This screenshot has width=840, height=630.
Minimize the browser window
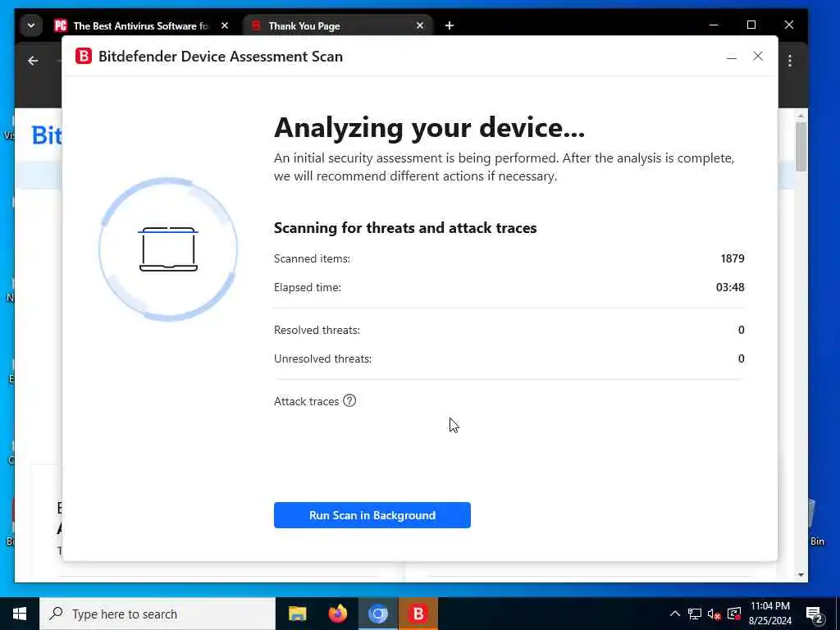714,25
